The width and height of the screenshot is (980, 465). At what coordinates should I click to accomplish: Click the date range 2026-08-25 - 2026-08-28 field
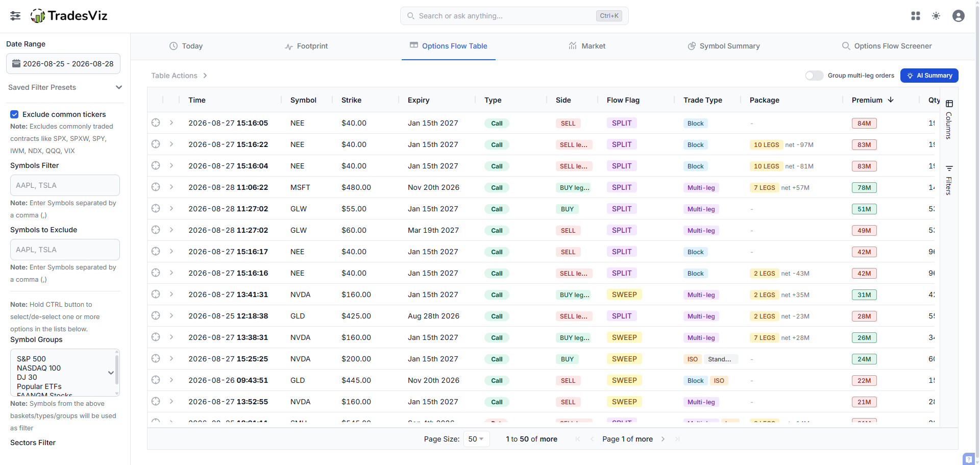63,63
